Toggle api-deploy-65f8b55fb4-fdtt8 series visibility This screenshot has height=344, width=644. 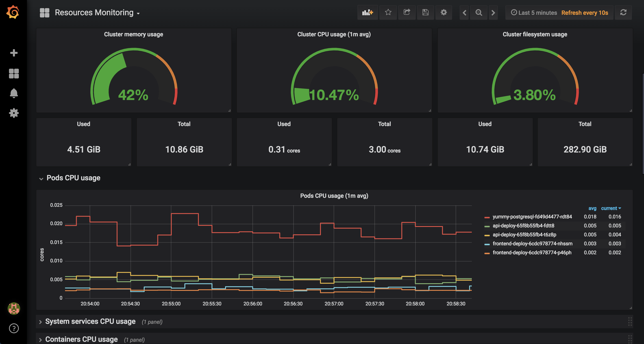(x=523, y=226)
